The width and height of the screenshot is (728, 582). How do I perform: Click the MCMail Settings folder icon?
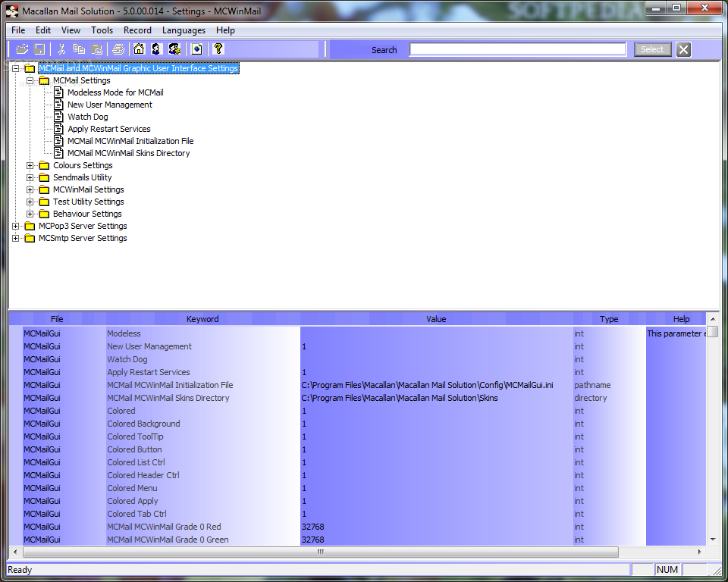[x=44, y=81]
